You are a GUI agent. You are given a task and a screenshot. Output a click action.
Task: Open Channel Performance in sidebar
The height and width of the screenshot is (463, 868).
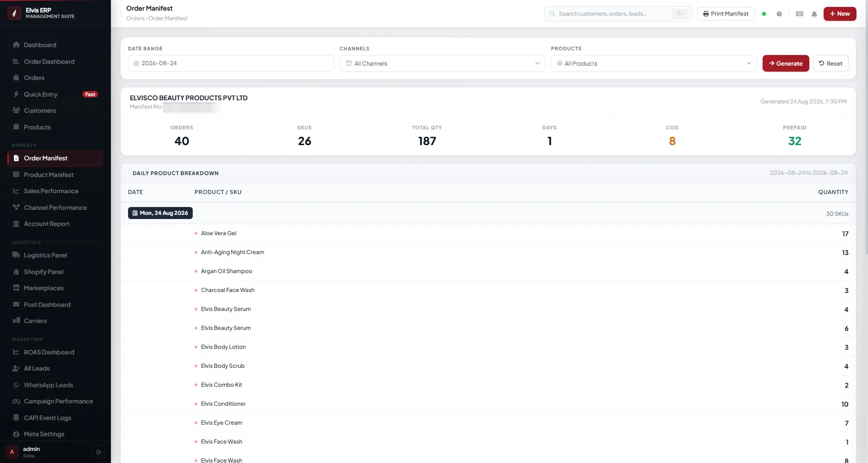coord(55,207)
